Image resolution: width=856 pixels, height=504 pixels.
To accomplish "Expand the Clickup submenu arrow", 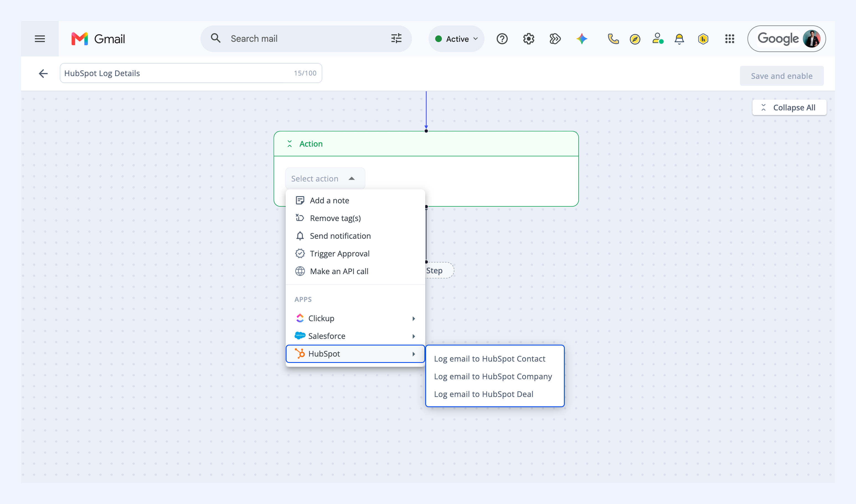I will (414, 318).
